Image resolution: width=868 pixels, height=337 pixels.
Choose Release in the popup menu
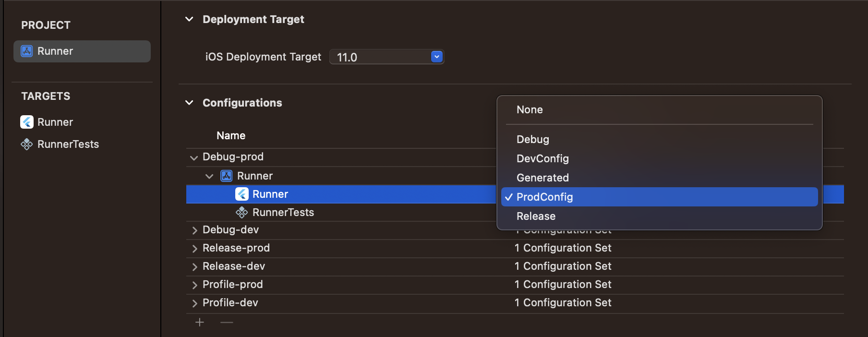point(660,216)
